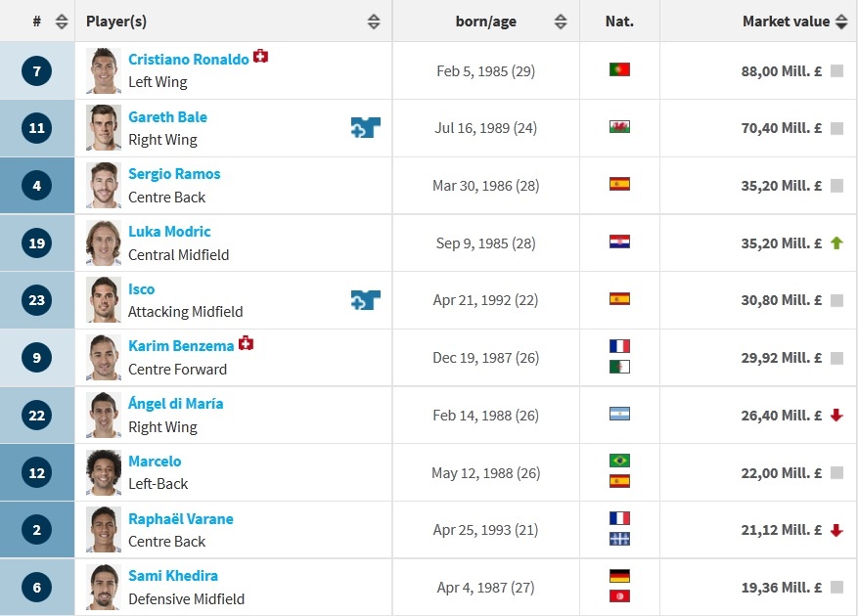
Task: Click the red down arrow for Raphaël Varane
Action: [836, 530]
